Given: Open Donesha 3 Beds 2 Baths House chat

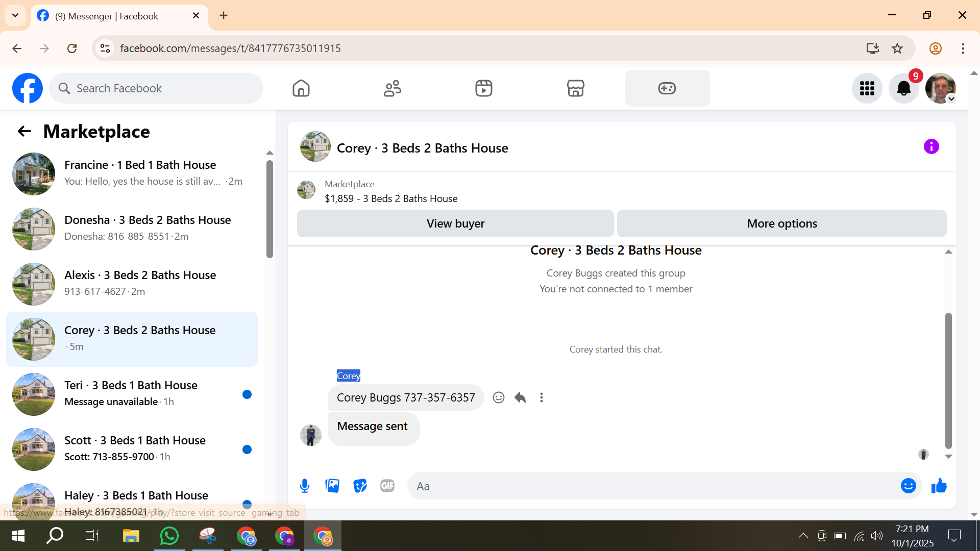Looking at the screenshot, I should 132,229.
